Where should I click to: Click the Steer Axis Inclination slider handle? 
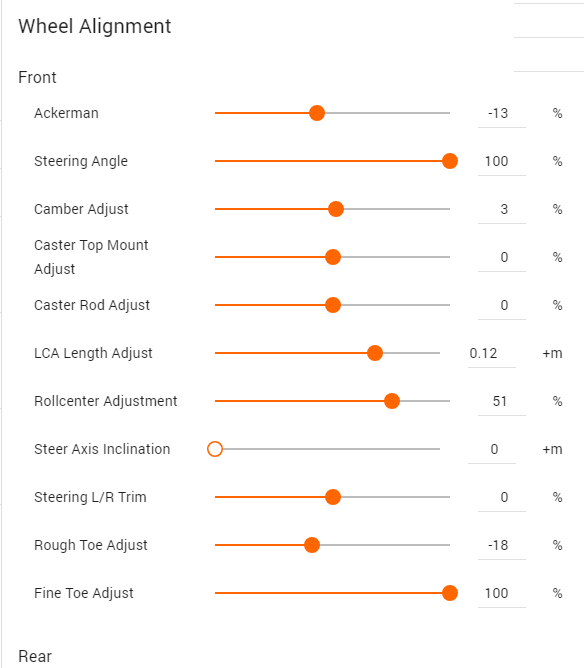click(215, 449)
